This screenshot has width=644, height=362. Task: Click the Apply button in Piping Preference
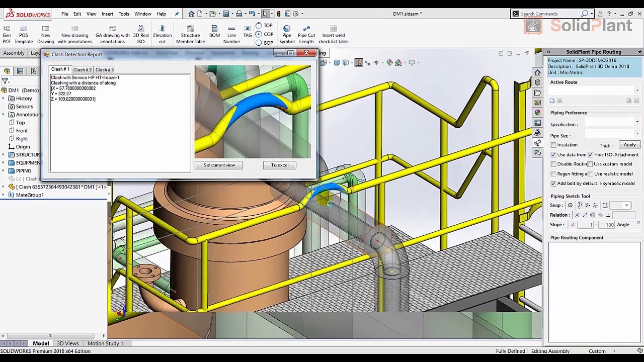tap(629, 145)
